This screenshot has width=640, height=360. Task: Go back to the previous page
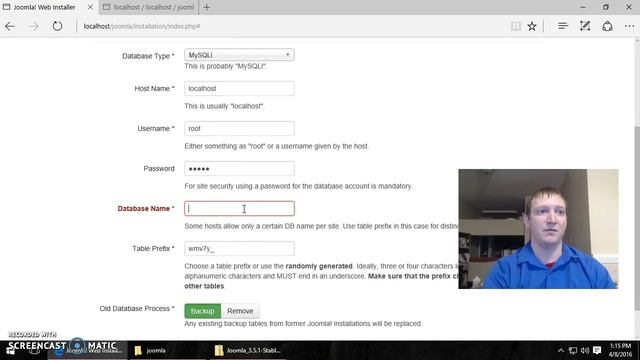10,26
